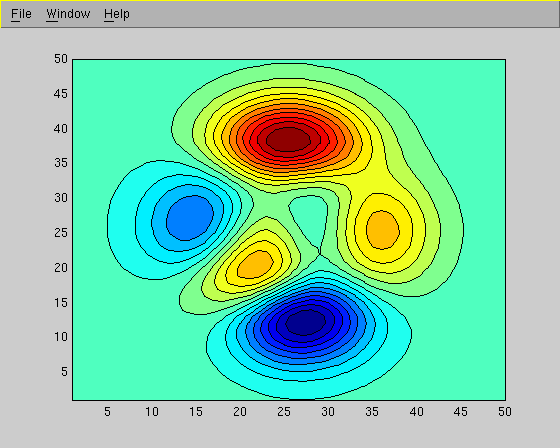Image resolution: width=560 pixels, height=448 pixels.
Task: Click y-axis tick label 35
Action: [x=61, y=163]
